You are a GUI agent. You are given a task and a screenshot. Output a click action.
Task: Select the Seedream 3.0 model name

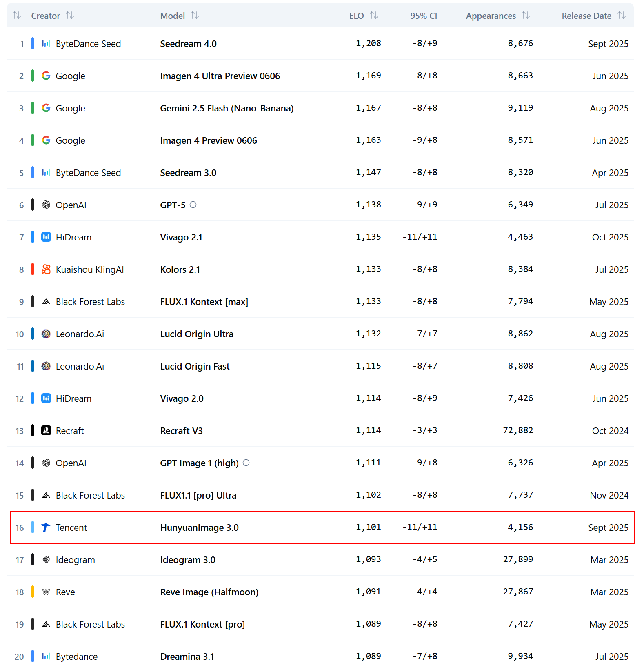click(188, 173)
